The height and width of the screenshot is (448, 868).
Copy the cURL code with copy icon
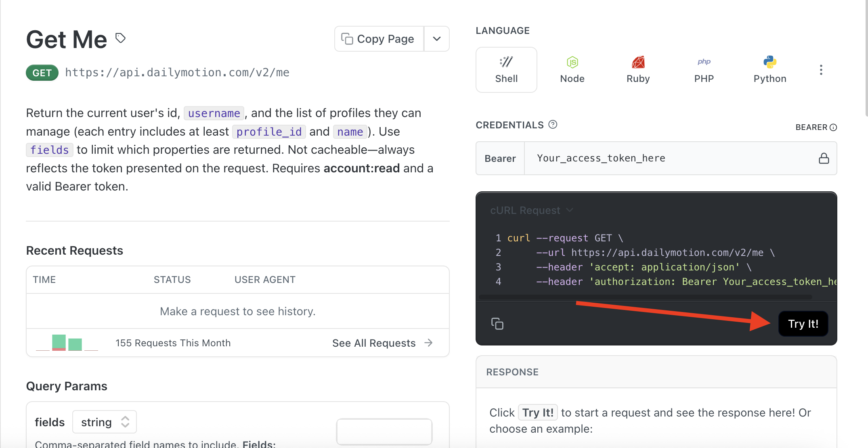[497, 324]
